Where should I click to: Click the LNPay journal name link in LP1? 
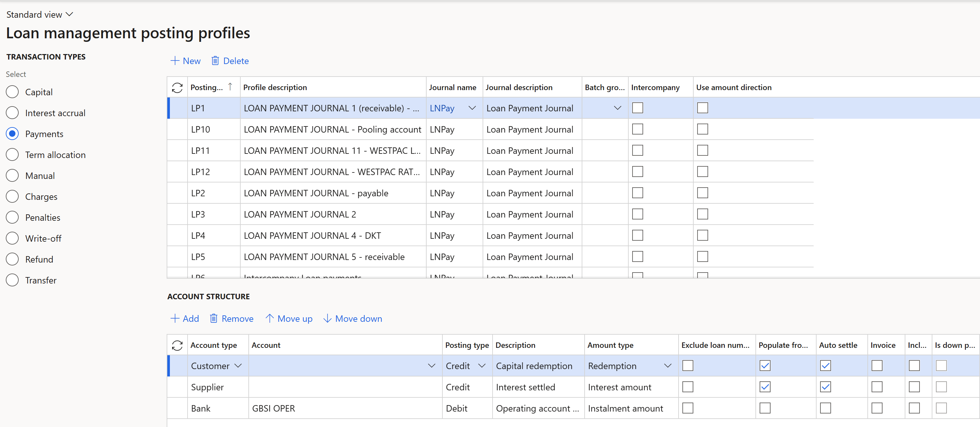coord(442,108)
